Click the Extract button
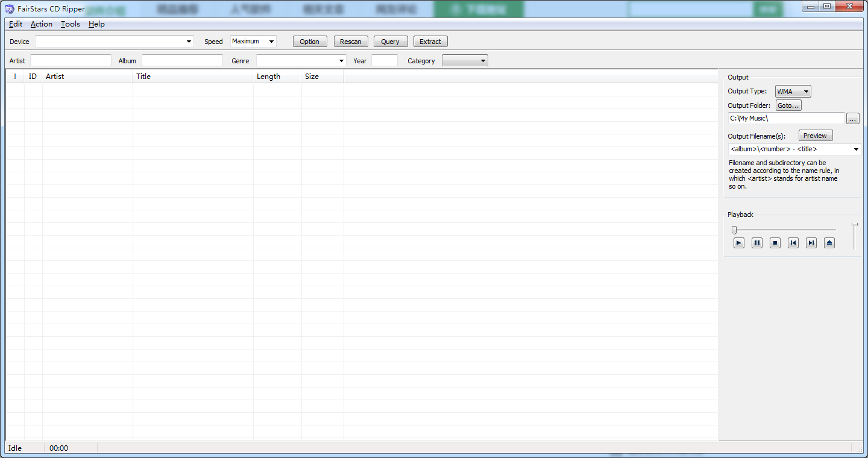Image resolution: width=868 pixels, height=458 pixels. (x=430, y=42)
